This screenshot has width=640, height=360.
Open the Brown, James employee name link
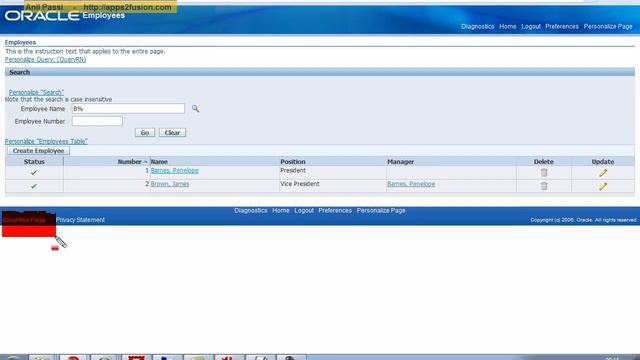click(x=170, y=184)
